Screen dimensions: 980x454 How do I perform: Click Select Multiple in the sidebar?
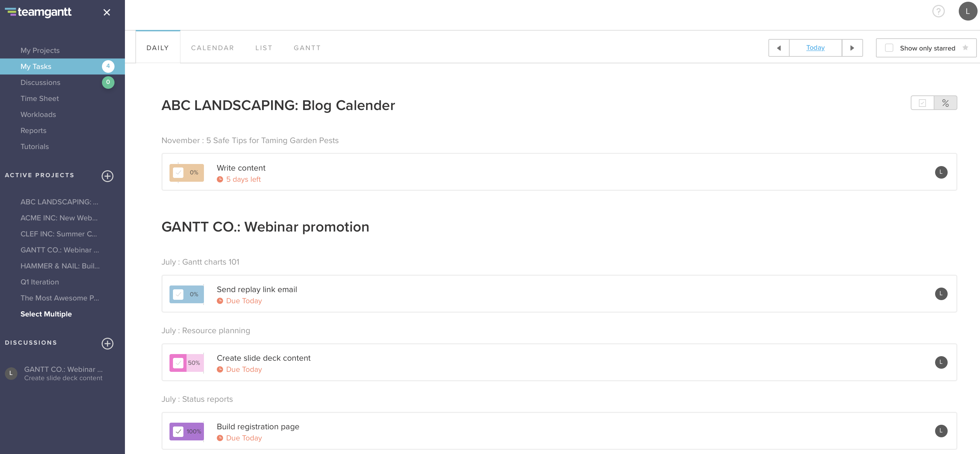click(x=46, y=314)
